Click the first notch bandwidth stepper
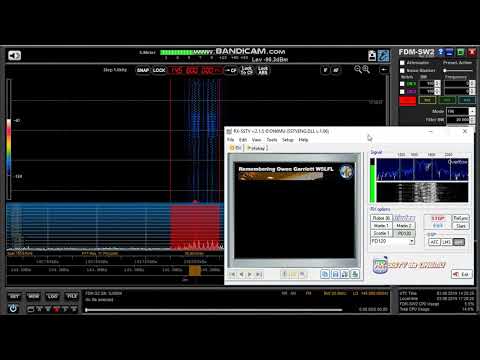Screen dimensions: 480x360 (x=438, y=84)
